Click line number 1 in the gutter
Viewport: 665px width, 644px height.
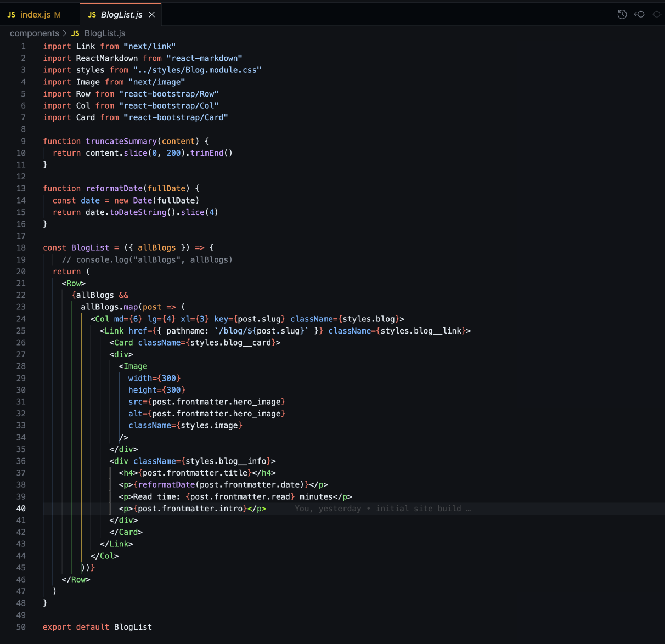(23, 47)
